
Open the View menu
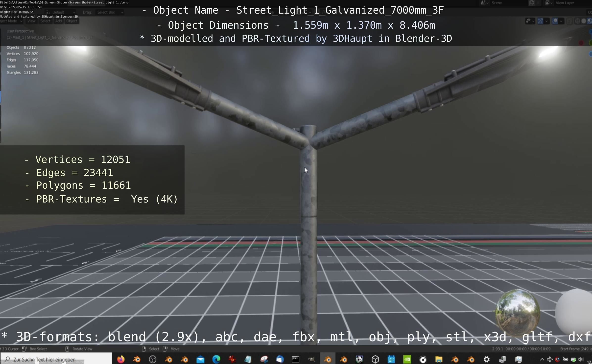(31, 21)
